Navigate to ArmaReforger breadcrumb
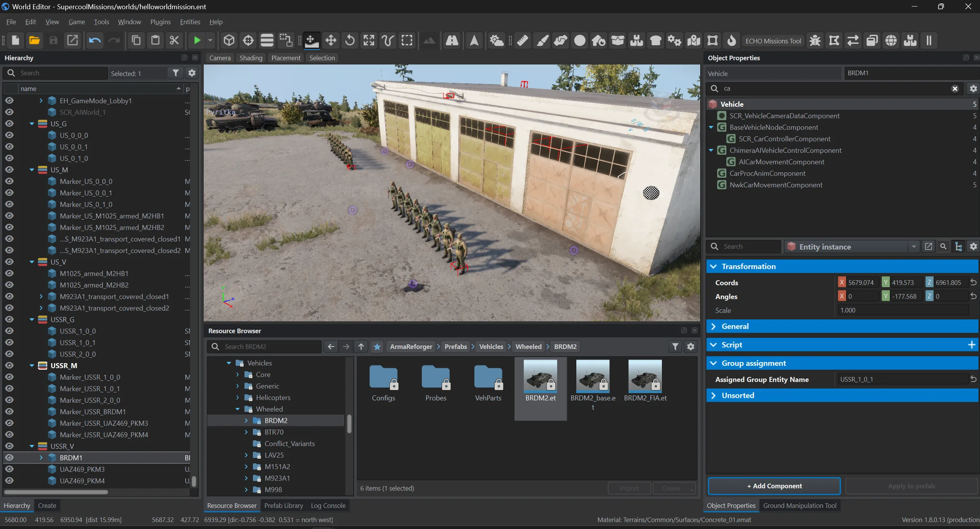Viewport: 980px width, 529px height. pyautogui.click(x=411, y=347)
